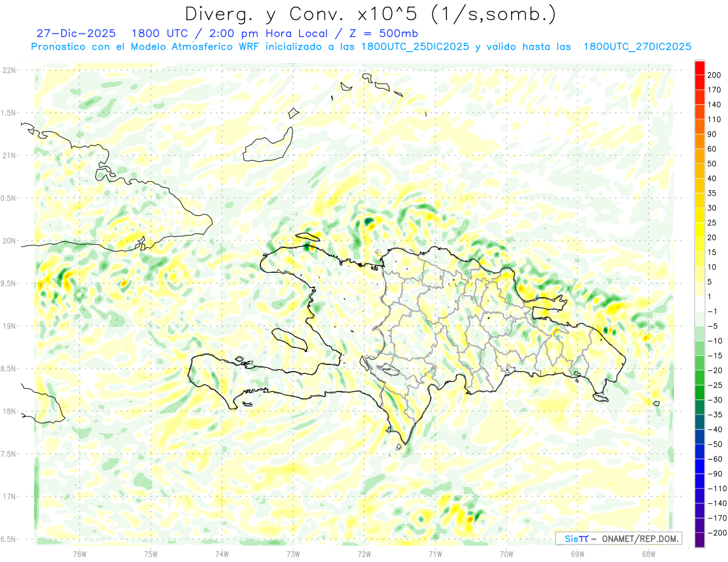Click the '7.5N' latitude axis label
The height and width of the screenshot is (562, 728).
click(x=8, y=453)
